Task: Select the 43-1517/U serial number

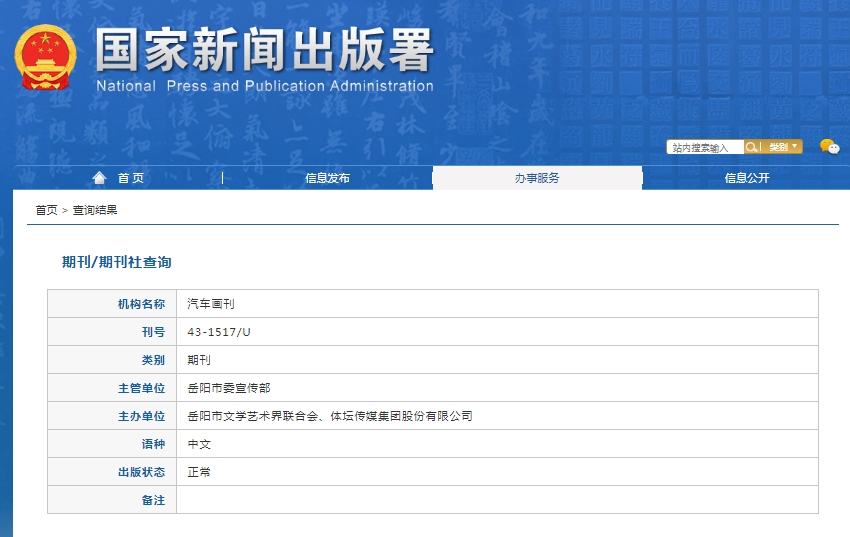Action: pyautogui.click(x=219, y=332)
